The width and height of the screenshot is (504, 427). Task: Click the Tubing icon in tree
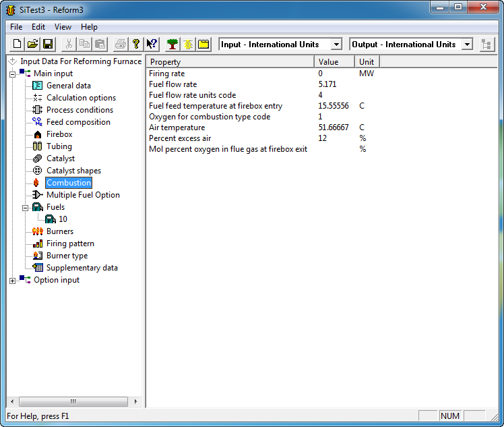(37, 146)
